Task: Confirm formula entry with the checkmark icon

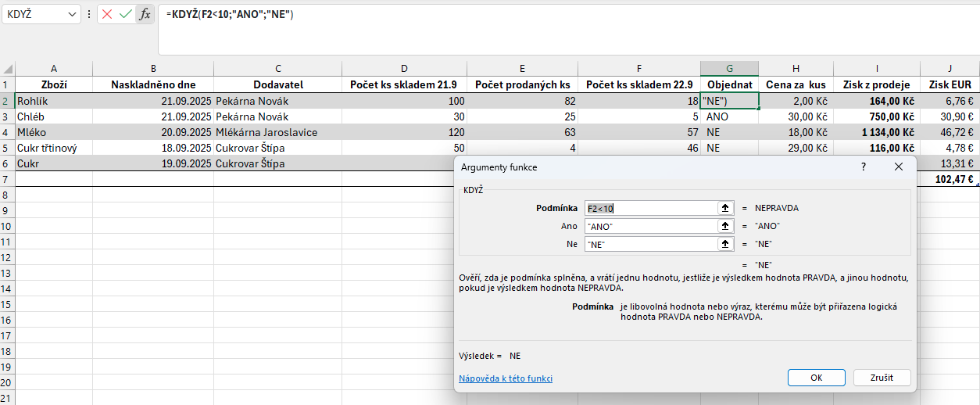Action: 126,14
